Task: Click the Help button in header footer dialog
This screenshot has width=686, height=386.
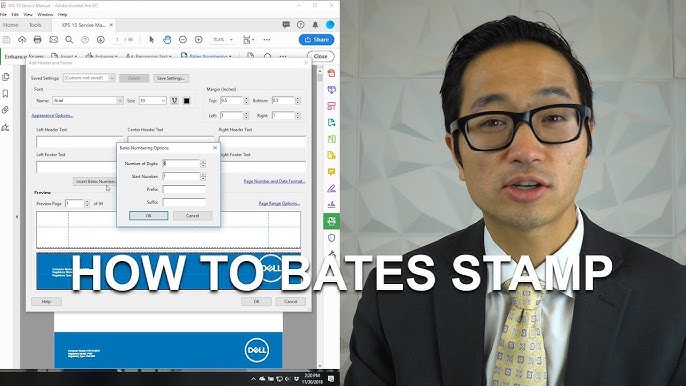Action: tap(46, 302)
